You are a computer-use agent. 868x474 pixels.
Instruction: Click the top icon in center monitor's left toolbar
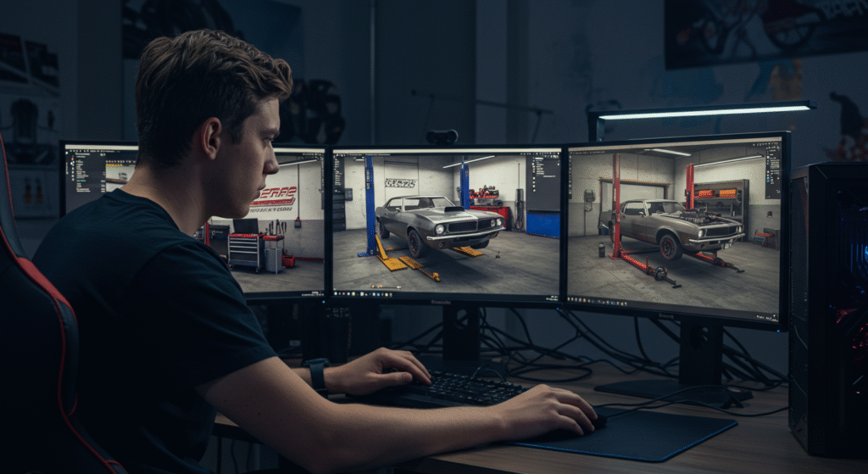coord(337,159)
